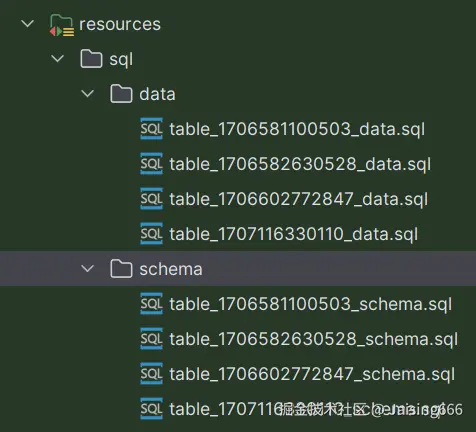Click SQL icon of table_1706582630528_data.sql
476x432 pixels.
point(152,164)
